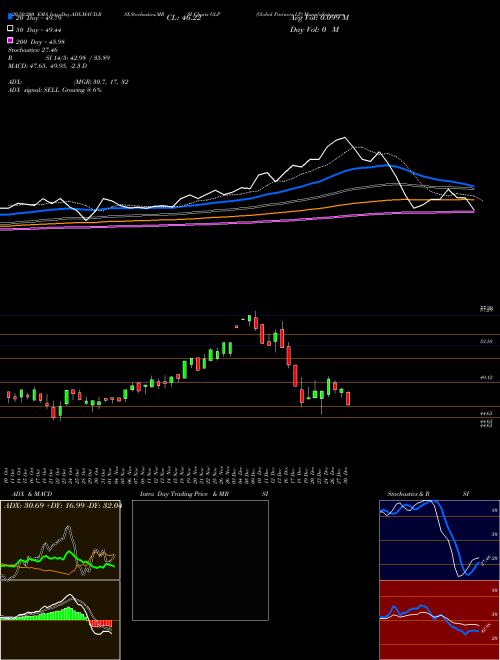Click the 'Intra Day Trading Price & MR' title

pyautogui.click(x=184, y=494)
